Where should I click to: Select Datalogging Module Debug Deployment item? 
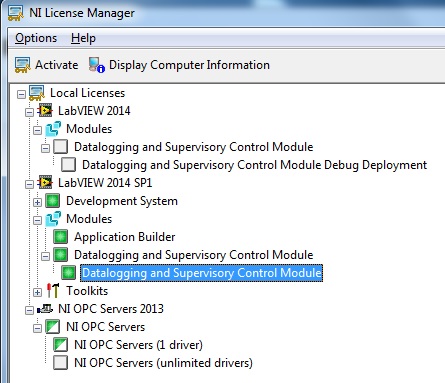coord(254,165)
